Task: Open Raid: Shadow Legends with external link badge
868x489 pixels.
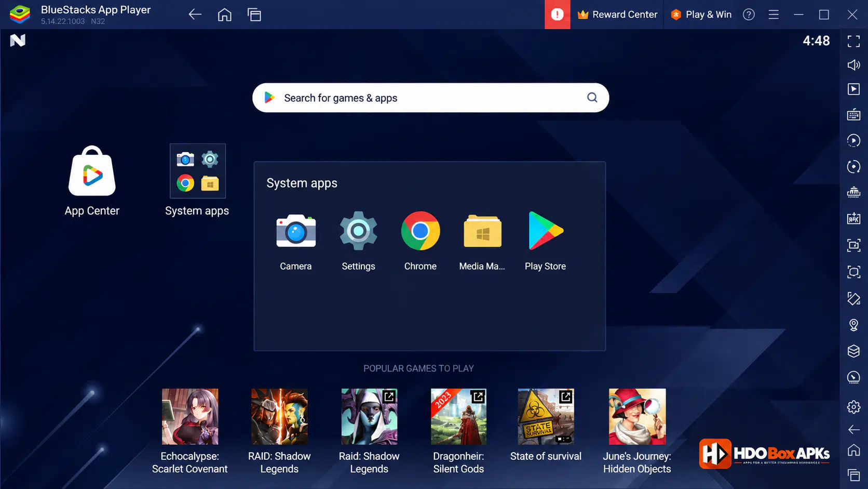Action: 369,417
